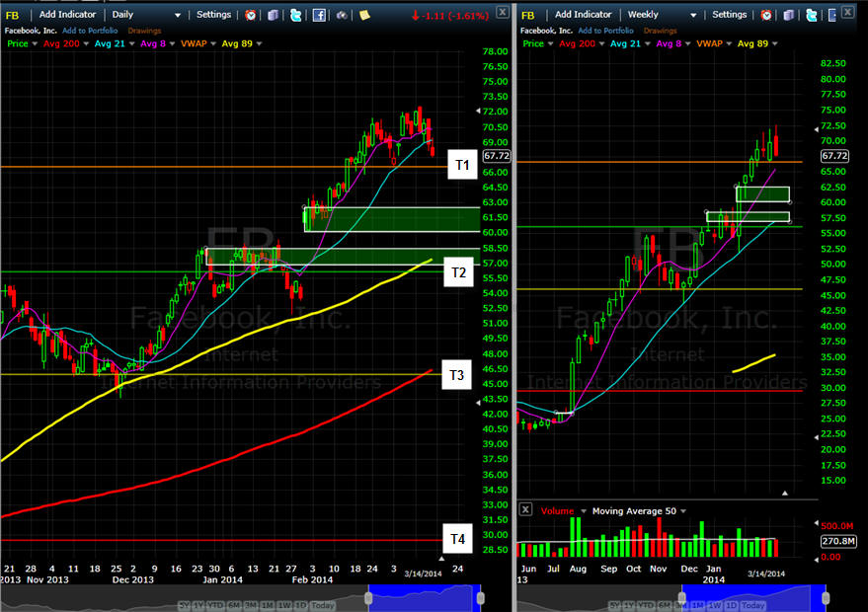Open the stacked documents icon in Weekly chart

[789, 15]
